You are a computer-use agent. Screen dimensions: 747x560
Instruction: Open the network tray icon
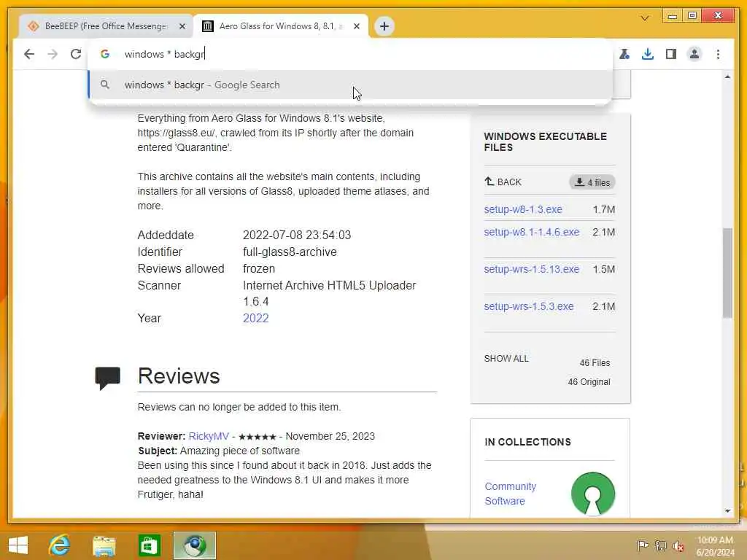coord(660,545)
